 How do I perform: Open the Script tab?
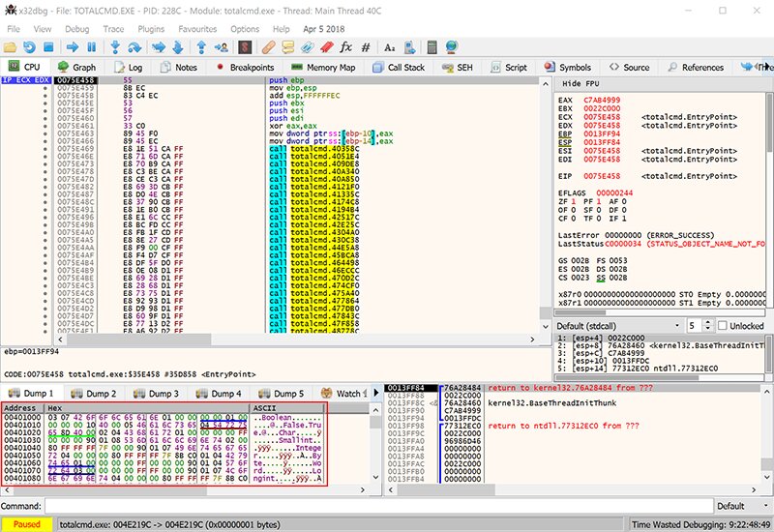(509, 67)
